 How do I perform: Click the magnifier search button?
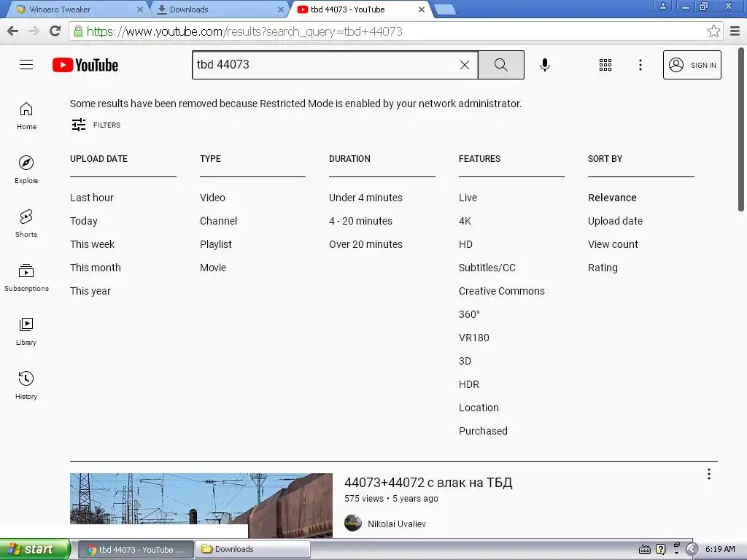[500, 65]
